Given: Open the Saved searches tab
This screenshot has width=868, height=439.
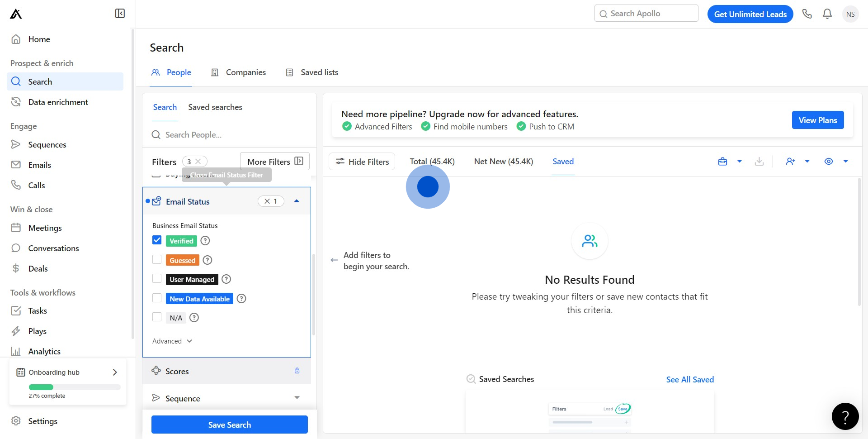Looking at the screenshot, I should [215, 107].
